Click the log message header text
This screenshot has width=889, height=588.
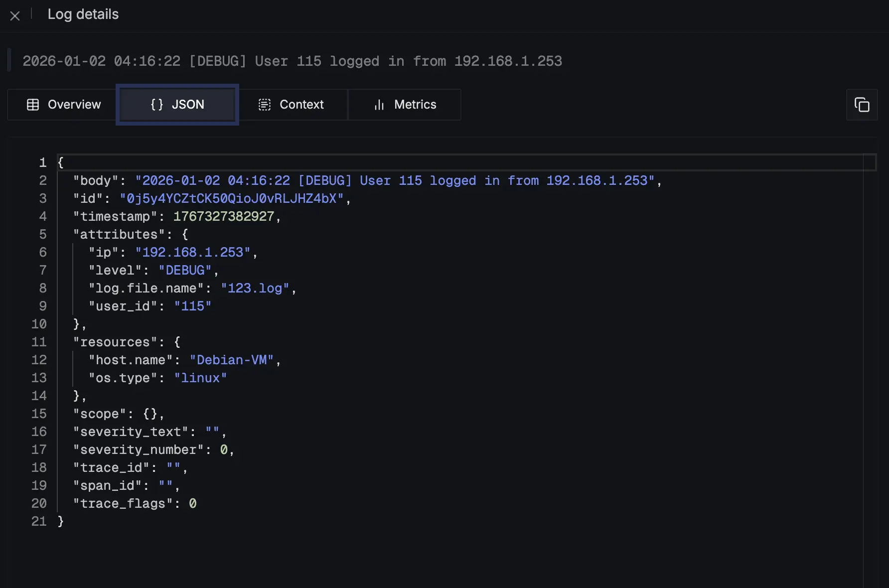pyautogui.click(x=292, y=61)
